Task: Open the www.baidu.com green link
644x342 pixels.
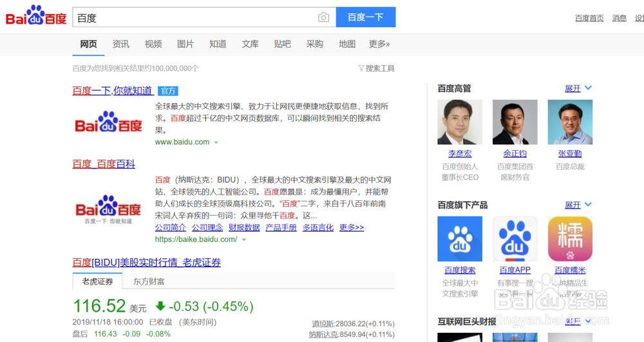Action: [x=182, y=142]
